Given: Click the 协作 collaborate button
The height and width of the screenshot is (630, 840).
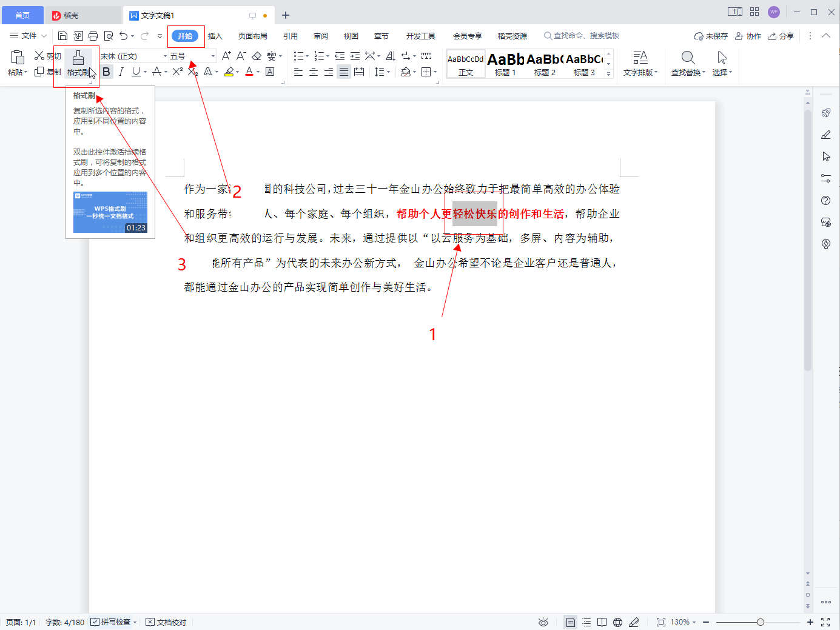Looking at the screenshot, I should pyautogui.click(x=748, y=36).
